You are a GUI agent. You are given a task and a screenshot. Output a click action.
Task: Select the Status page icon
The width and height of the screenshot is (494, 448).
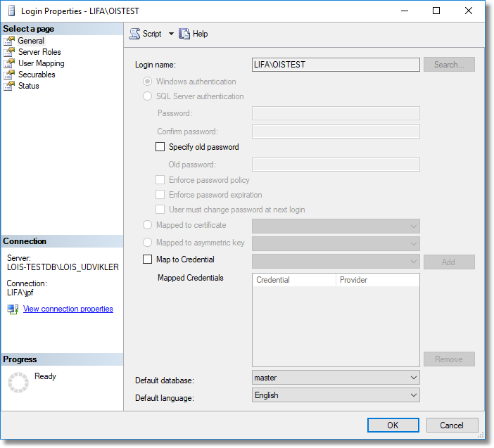[x=9, y=86]
